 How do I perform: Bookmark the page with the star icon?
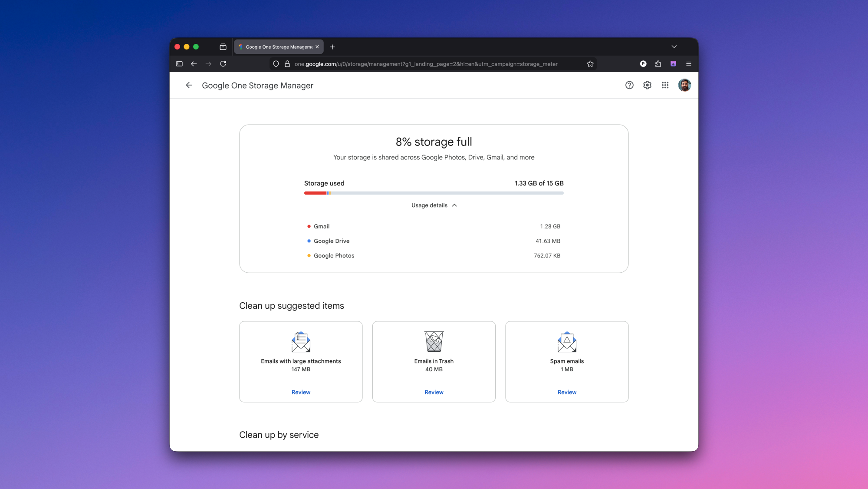click(590, 63)
